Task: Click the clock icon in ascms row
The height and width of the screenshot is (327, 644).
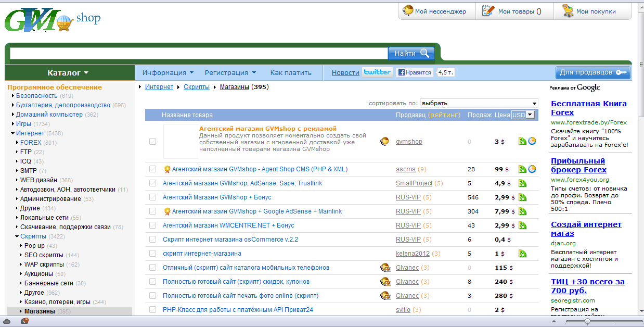Action: click(x=532, y=169)
